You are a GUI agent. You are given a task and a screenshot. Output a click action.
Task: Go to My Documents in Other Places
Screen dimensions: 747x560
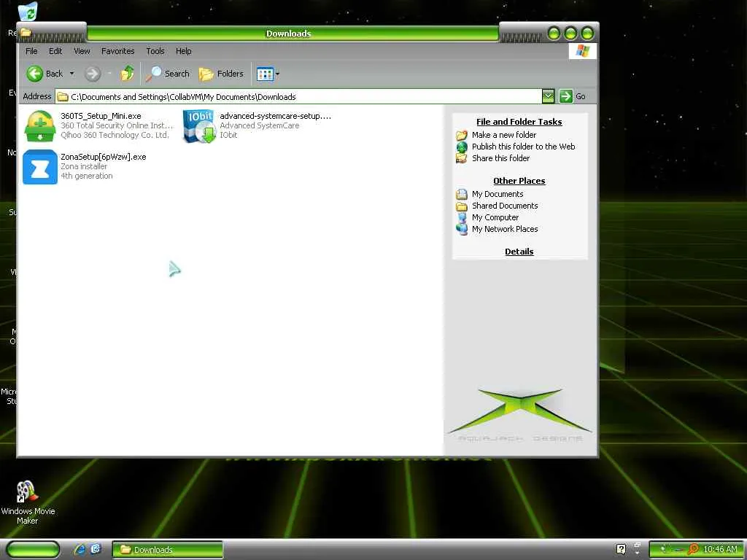click(x=498, y=194)
